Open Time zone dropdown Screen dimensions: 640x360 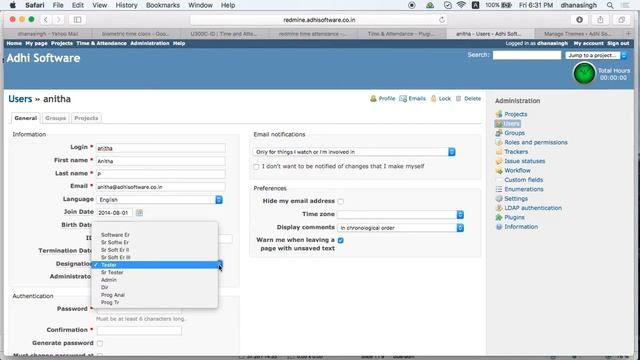pyautogui.click(x=400, y=215)
